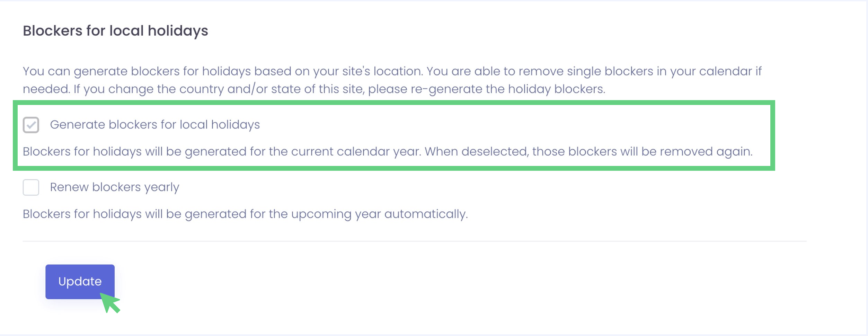This screenshot has width=868, height=336.
Task: Uncheck the Generate blockers for local holidays checkbox
Action: point(31,125)
